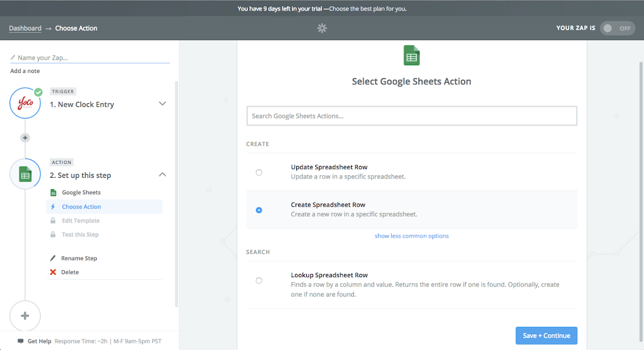
Task: Toggle the Zap ON/OFF switch
Action: coord(617,28)
